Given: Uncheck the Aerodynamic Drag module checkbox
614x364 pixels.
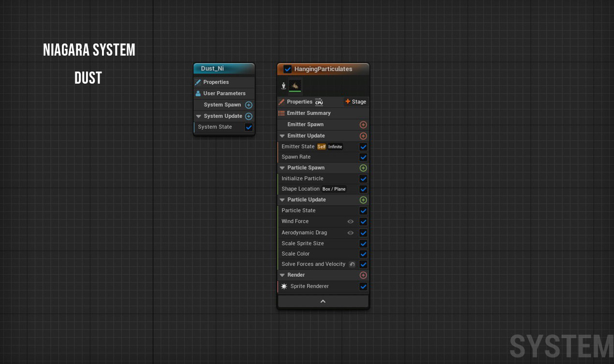Looking at the screenshot, I should coord(363,233).
